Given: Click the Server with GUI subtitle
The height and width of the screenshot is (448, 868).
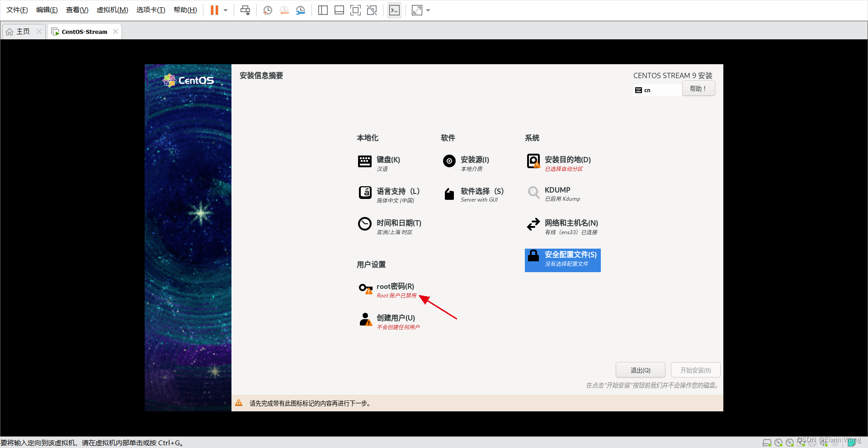Looking at the screenshot, I should coord(479,200).
